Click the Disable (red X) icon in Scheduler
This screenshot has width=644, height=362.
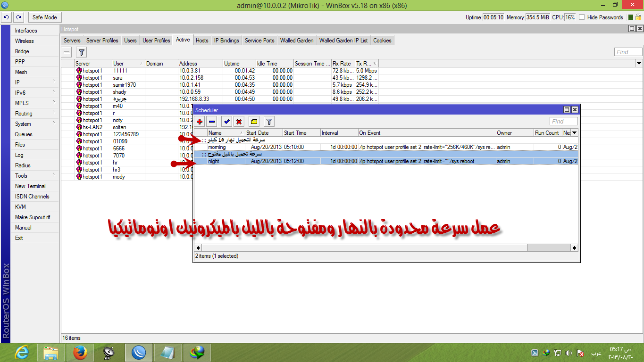[x=239, y=122]
